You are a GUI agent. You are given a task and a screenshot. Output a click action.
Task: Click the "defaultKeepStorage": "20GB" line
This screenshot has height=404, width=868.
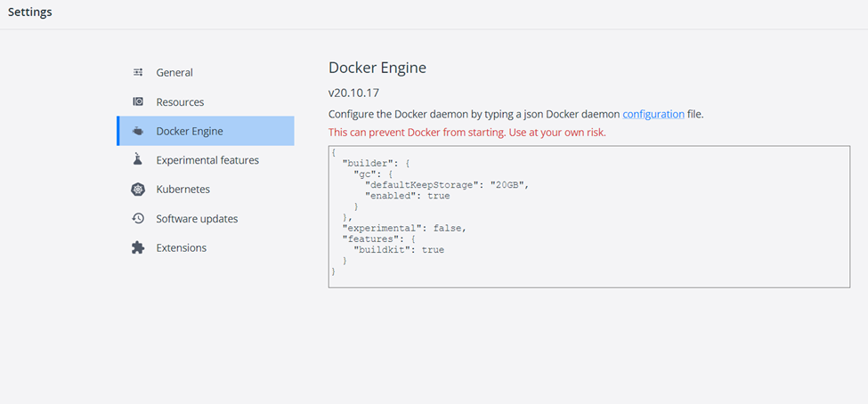click(447, 185)
